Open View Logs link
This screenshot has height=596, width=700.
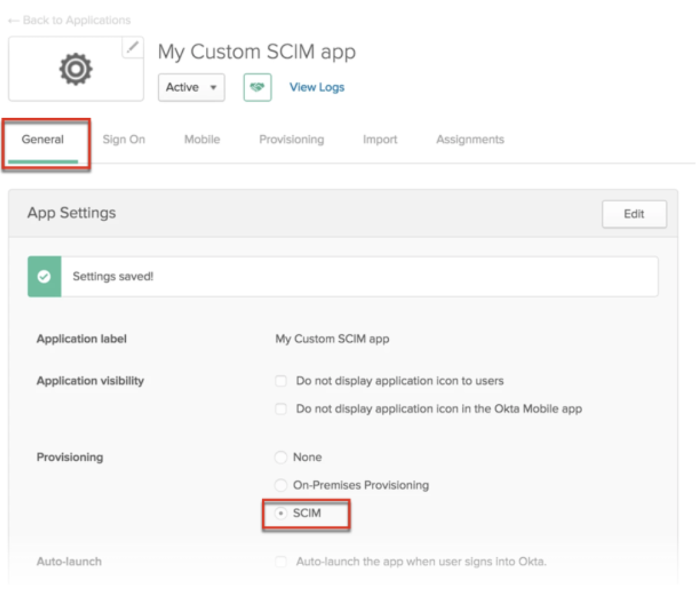[x=317, y=87]
